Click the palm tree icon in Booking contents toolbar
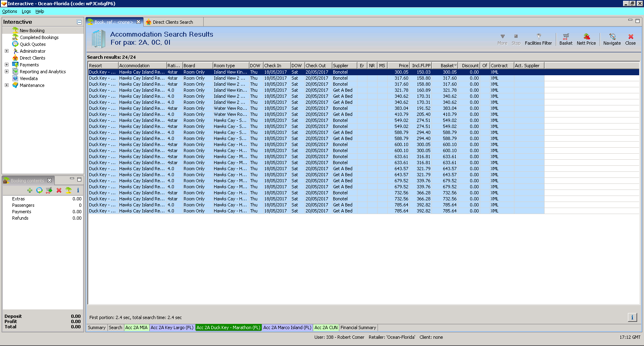 click(x=68, y=190)
